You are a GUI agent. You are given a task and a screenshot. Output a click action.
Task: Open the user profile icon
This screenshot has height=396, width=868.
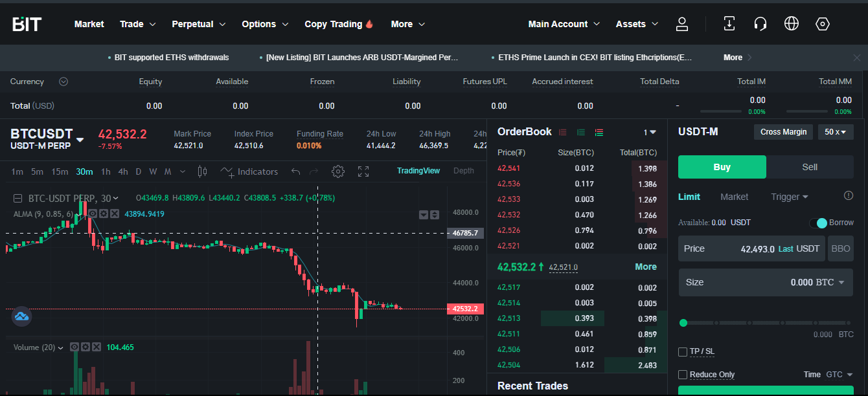point(682,24)
